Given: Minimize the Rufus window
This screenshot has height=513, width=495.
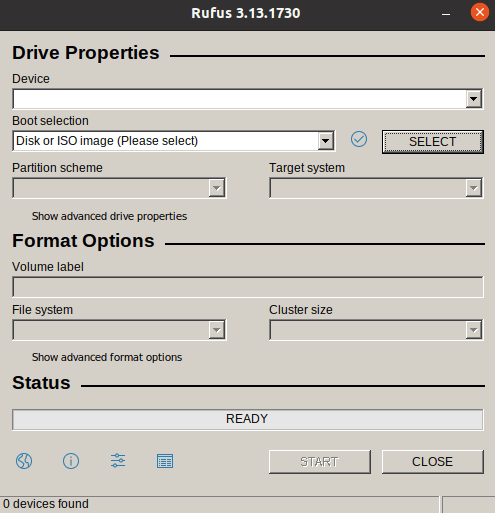Looking at the screenshot, I should coord(446,14).
